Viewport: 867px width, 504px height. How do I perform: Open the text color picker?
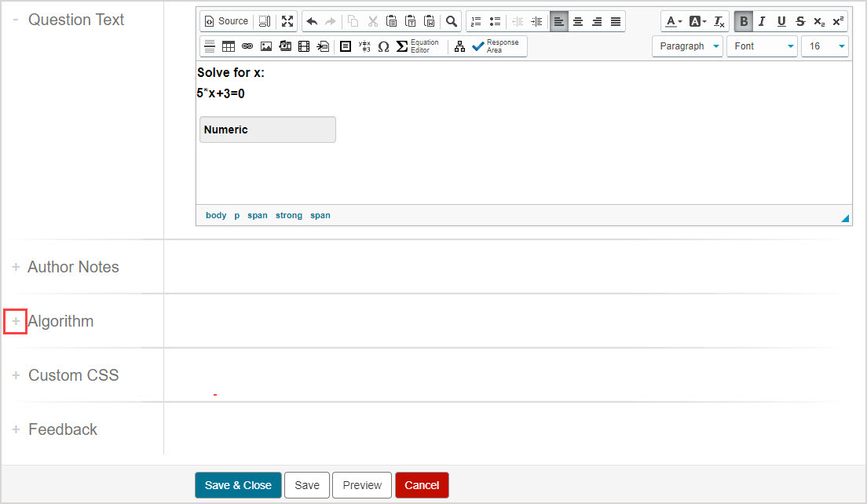pyautogui.click(x=674, y=21)
